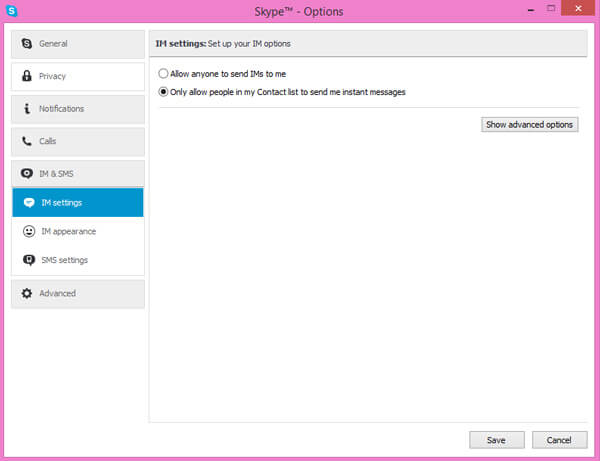Select Only allow people in Contact list
This screenshot has width=600, height=461.
164,92
